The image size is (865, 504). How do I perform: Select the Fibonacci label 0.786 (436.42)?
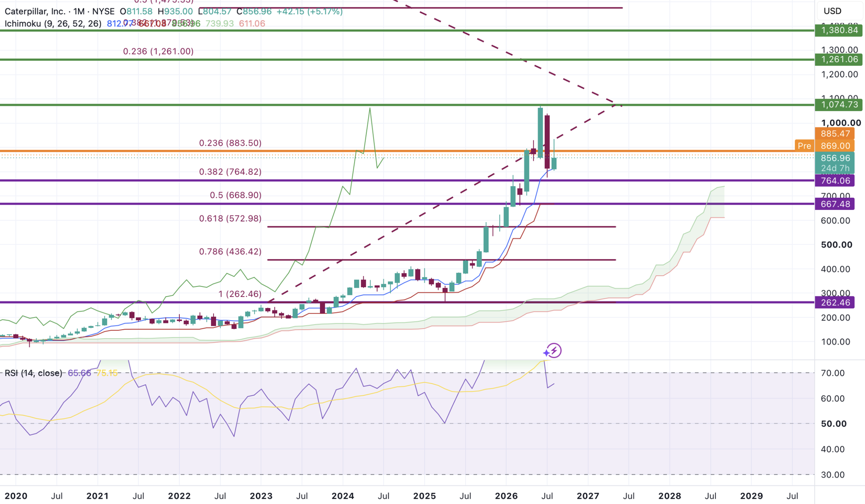230,251
